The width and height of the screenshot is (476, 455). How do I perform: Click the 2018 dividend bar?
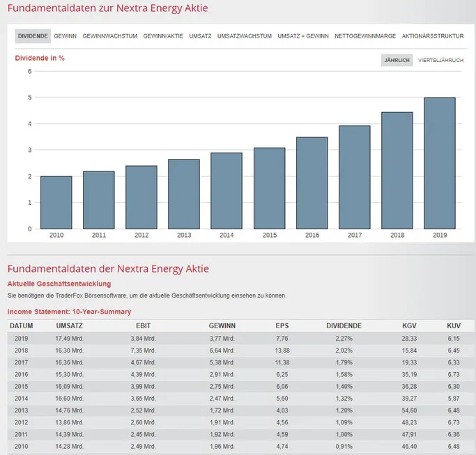(397, 171)
